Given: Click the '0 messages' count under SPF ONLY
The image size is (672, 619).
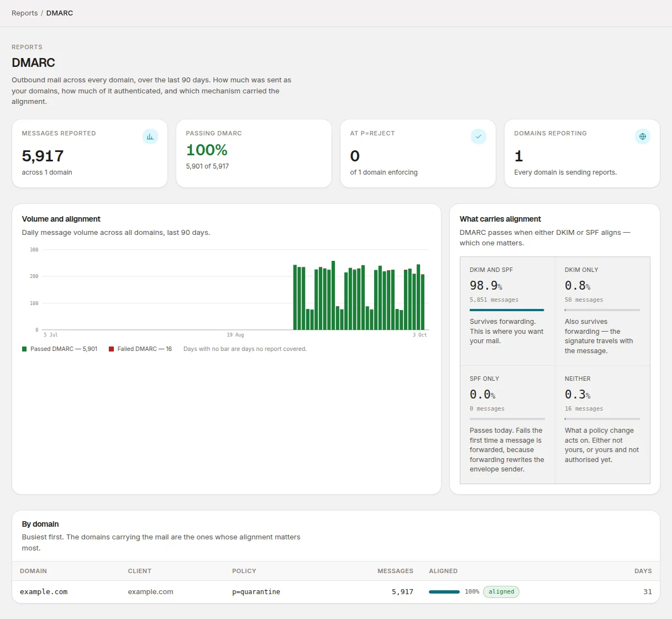Looking at the screenshot, I should pyautogui.click(x=487, y=409).
